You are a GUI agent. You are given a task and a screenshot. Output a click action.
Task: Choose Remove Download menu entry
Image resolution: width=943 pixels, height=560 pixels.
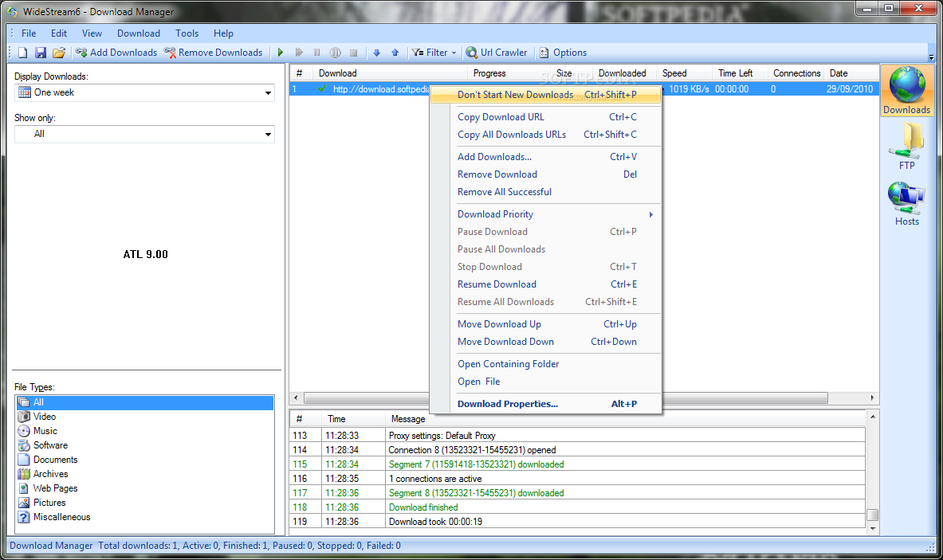click(546, 174)
